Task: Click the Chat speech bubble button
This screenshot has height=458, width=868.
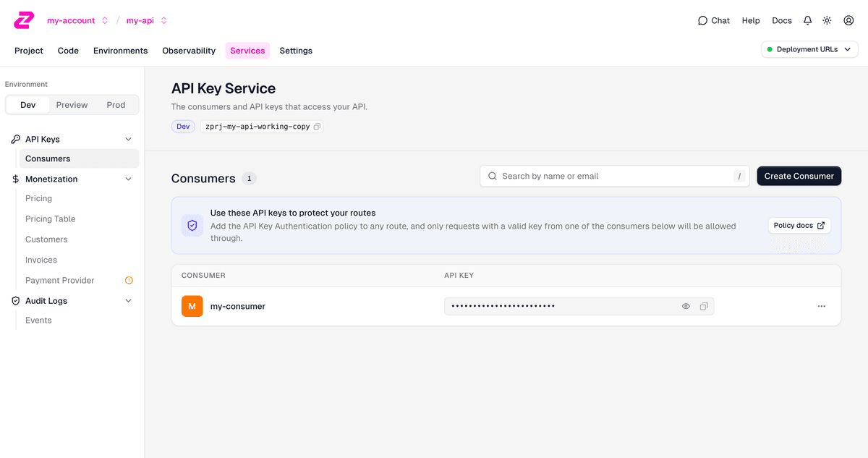Action: pyautogui.click(x=714, y=20)
